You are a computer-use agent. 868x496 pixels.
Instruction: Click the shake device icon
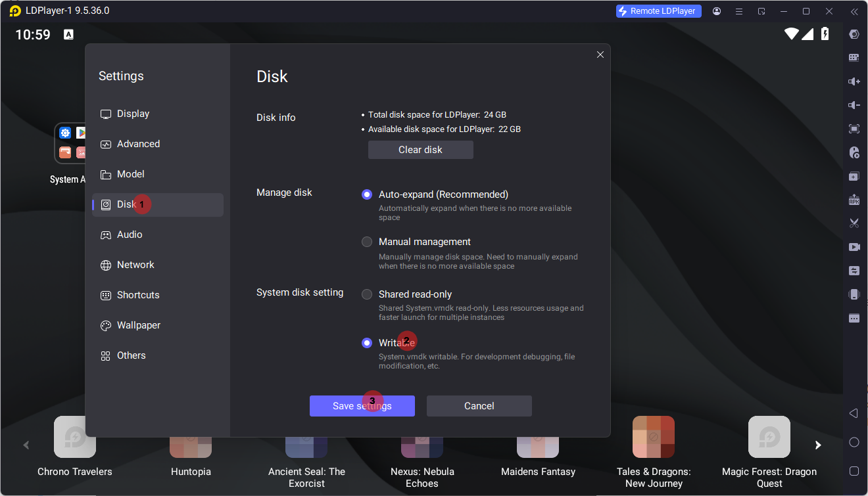coord(854,294)
